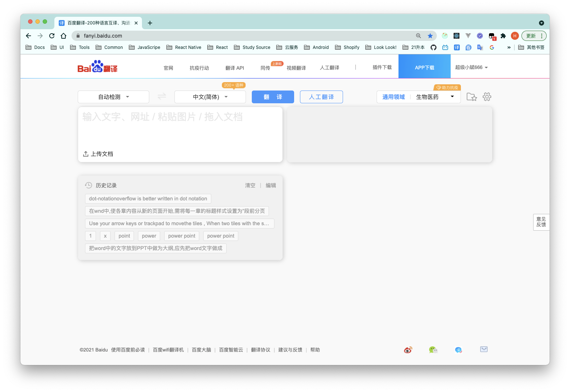570x392 pixels.
Task: Click the blue 翻译 translate button
Action: point(273,97)
